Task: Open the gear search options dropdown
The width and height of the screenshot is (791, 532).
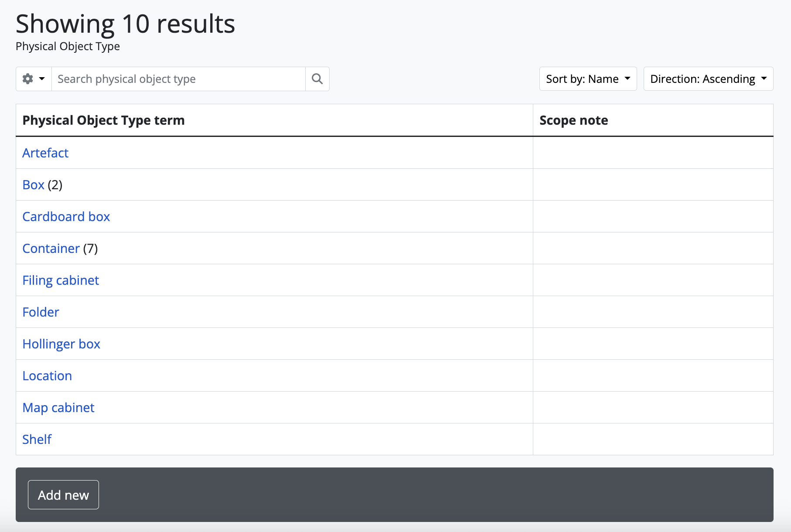Action: (x=34, y=79)
